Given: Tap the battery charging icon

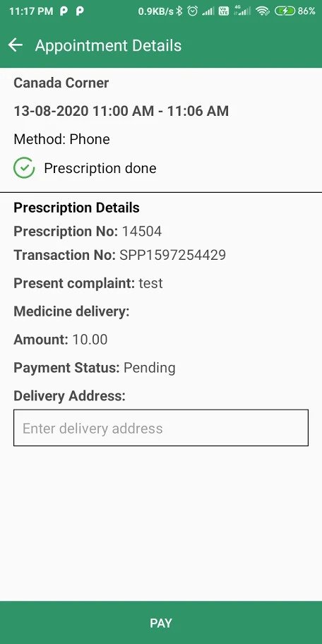Looking at the screenshot, I should (285, 11).
